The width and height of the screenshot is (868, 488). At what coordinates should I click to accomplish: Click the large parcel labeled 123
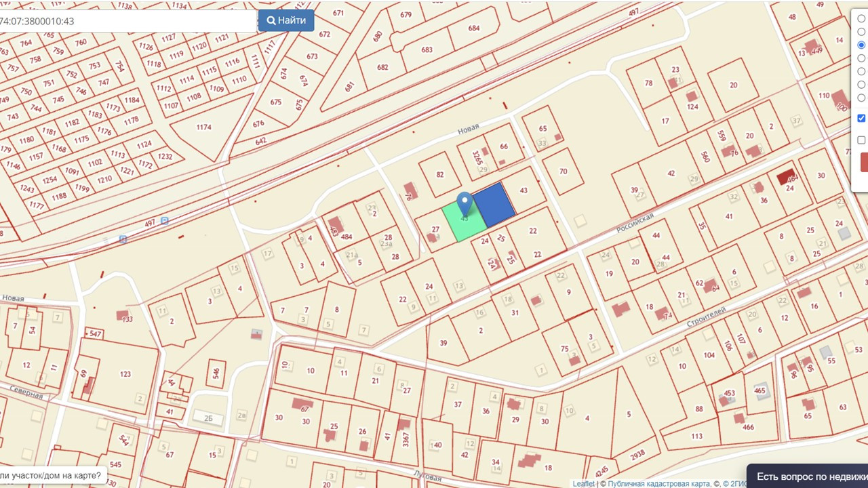[x=125, y=374]
